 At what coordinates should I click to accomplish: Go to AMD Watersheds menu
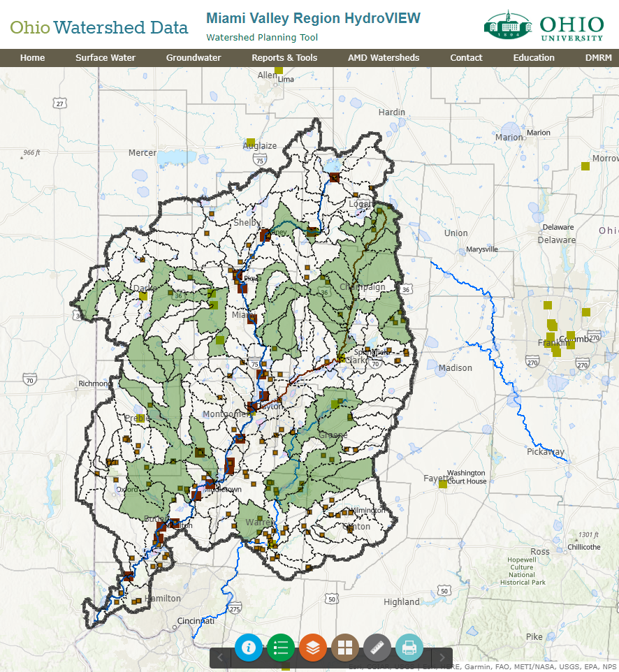(384, 58)
